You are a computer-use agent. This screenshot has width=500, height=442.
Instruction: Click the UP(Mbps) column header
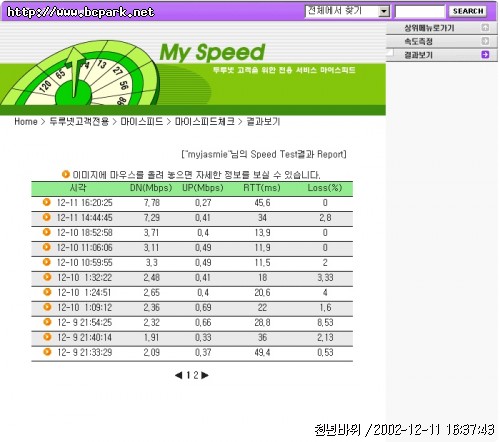click(203, 188)
